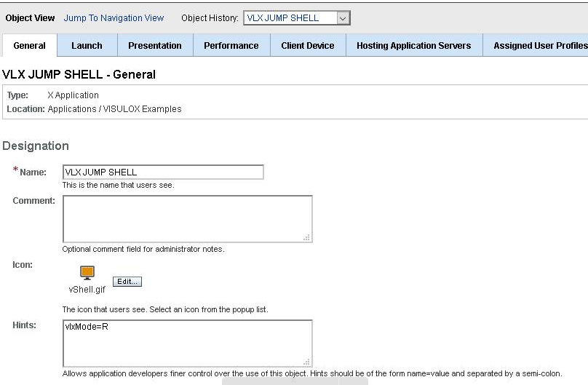Click the Object View label
Viewport: 588px width, 385px height.
click(30, 18)
